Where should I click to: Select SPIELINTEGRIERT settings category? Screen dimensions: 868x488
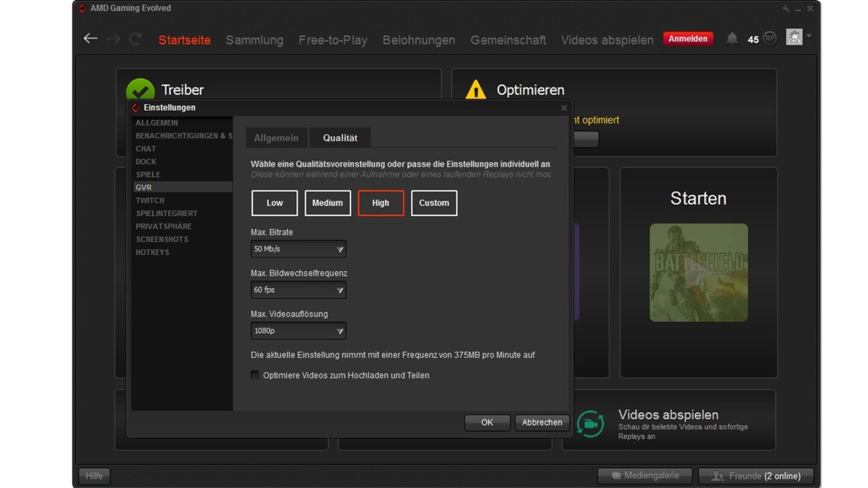182,213
